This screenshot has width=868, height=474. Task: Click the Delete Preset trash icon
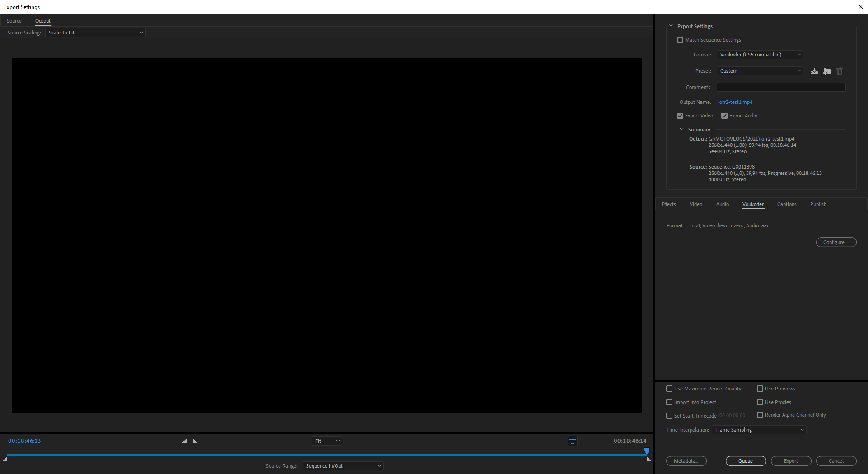pyautogui.click(x=839, y=71)
